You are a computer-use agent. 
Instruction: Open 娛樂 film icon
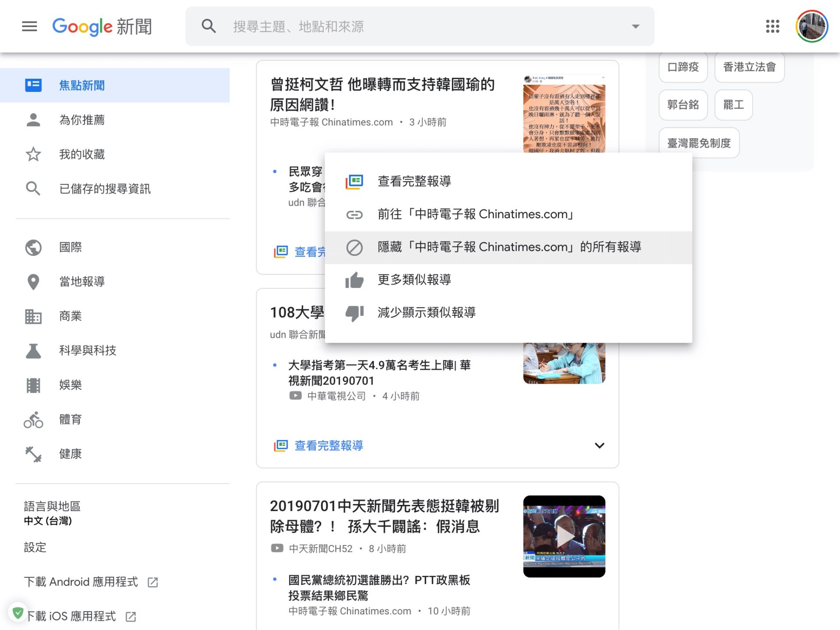tap(33, 385)
